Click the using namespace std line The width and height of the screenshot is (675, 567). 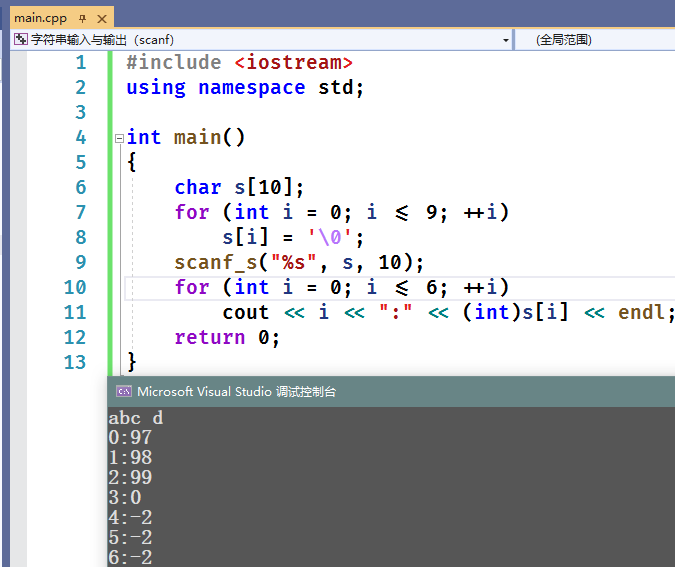[x=245, y=87]
